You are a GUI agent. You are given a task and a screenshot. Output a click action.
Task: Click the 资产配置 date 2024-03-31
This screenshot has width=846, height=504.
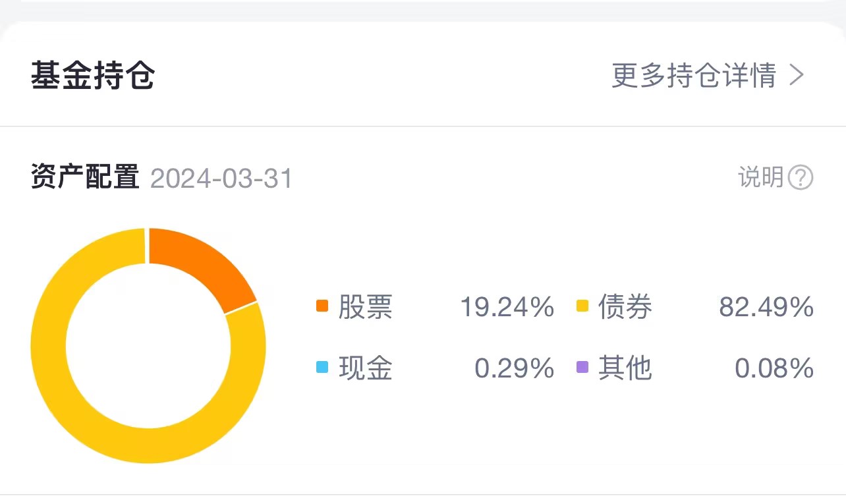click(x=221, y=179)
